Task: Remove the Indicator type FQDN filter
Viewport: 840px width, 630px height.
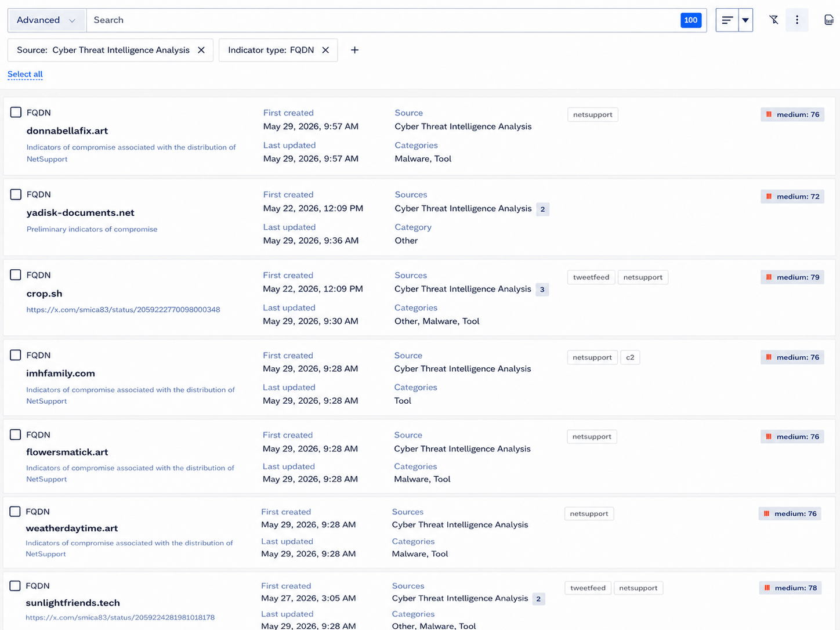Action: pos(325,50)
